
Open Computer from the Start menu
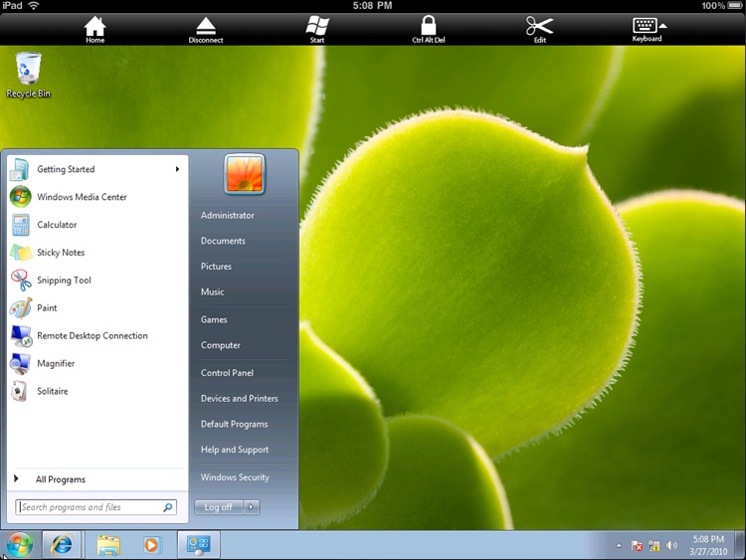point(220,345)
